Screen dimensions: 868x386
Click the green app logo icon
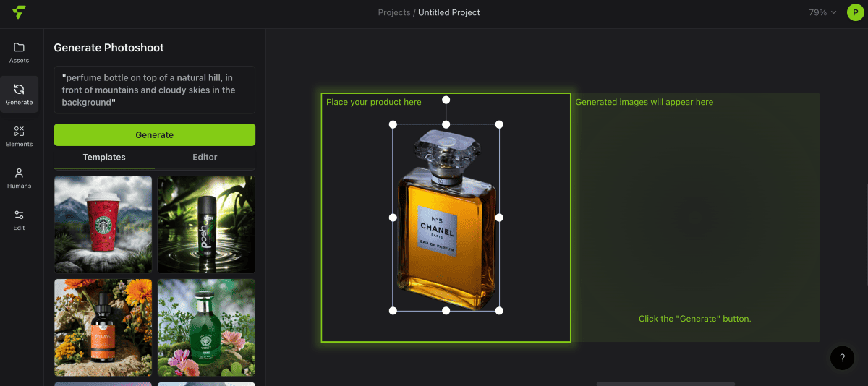pos(20,12)
